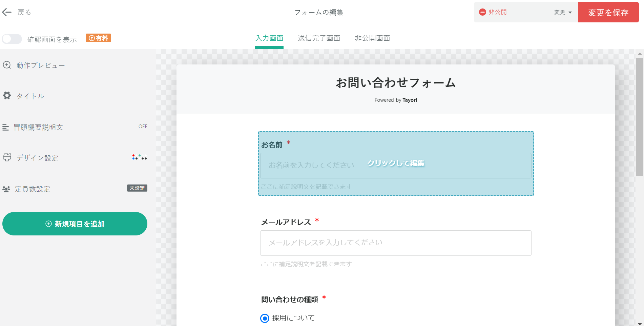Click inside the メールアドレス input field
This screenshot has height=326, width=644.
click(x=395, y=243)
